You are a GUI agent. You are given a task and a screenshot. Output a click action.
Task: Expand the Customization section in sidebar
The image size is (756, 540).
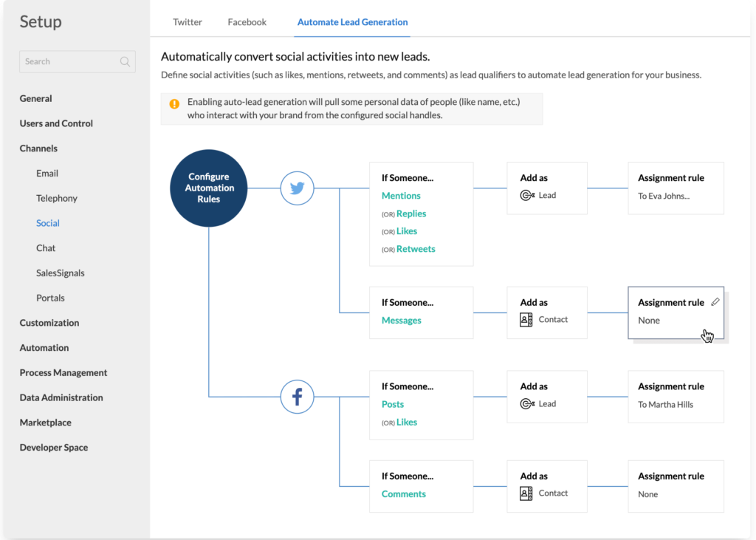coord(49,323)
